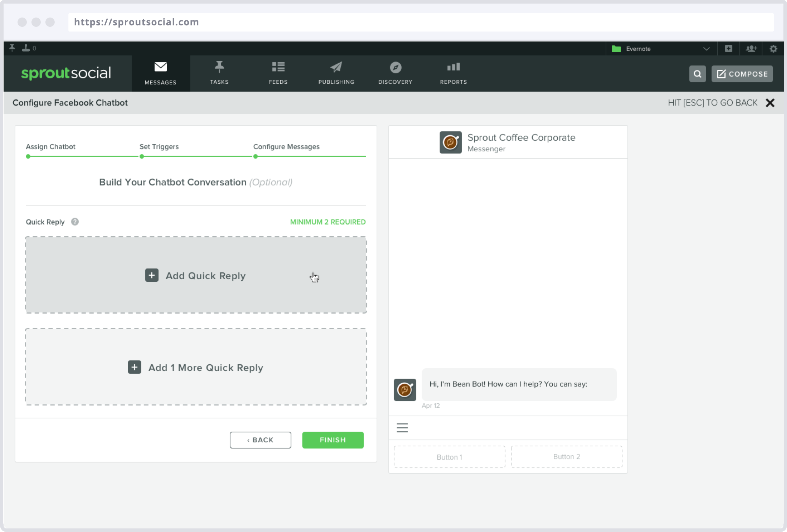
Task: Open the hamburger menu in Messenger preview
Action: point(402,428)
